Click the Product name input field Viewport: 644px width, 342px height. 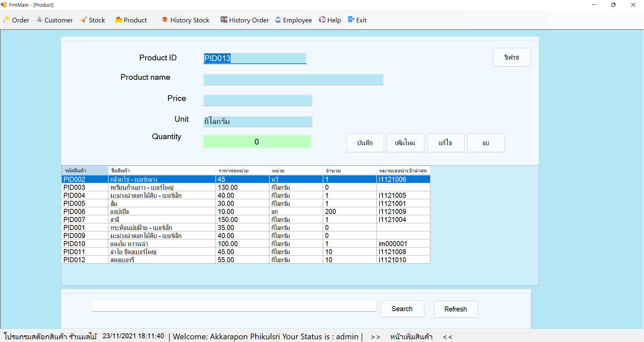293,79
